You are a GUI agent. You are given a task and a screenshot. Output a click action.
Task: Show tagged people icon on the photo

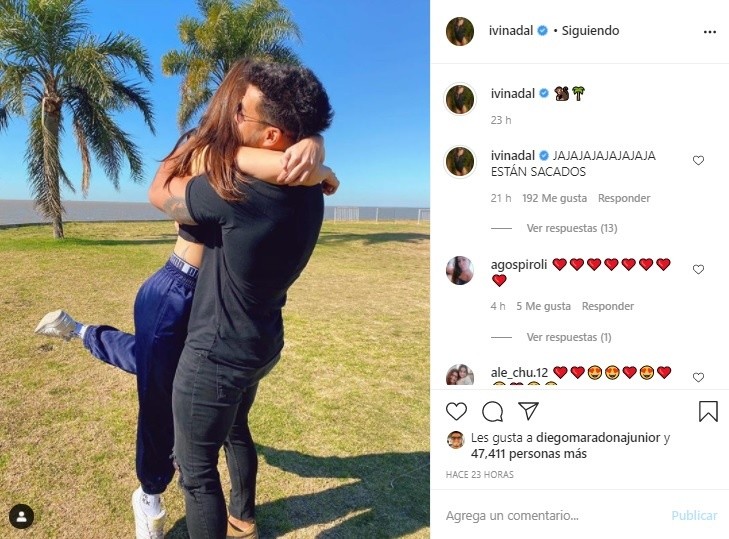coord(21,516)
